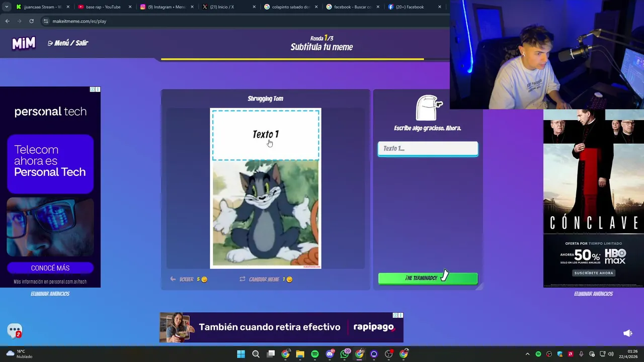The width and height of the screenshot is (644, 362).
Task: Open File Explorer from the taskbar
Action: [300, 354]
